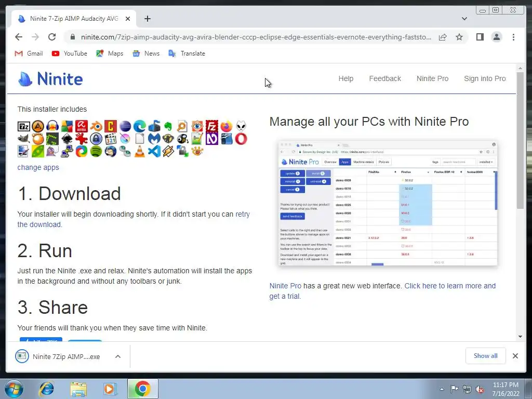Close the downloads bar

[515, 355]
